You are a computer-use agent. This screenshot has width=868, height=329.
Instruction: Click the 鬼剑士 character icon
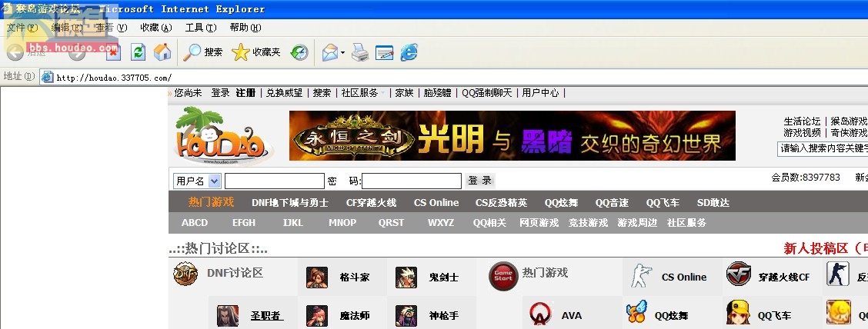coord(406,277)
